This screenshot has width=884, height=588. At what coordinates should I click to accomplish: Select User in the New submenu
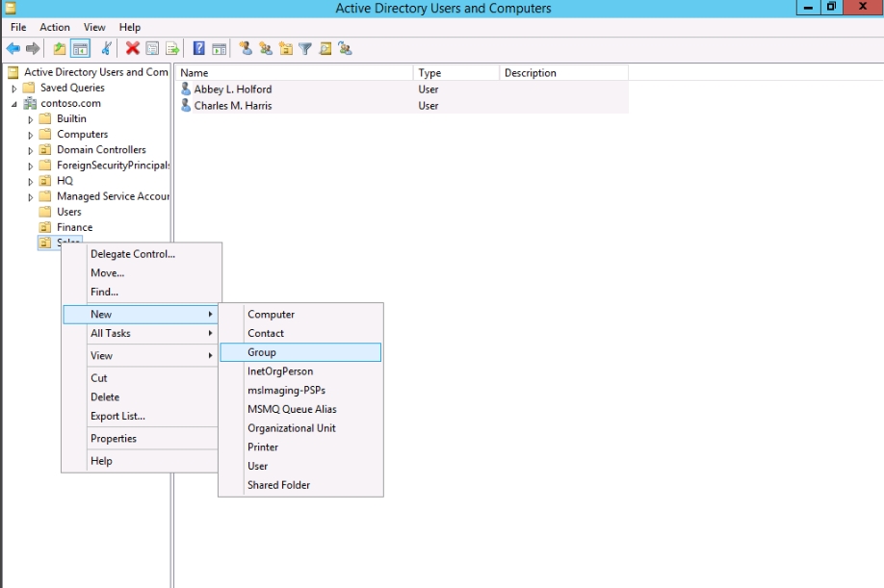(x=300, y=467)
